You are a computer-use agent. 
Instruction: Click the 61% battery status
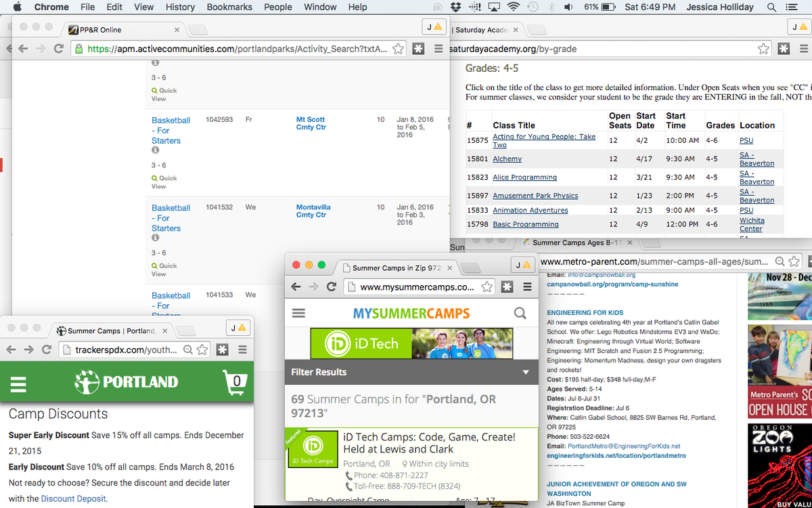click(599, 7)
